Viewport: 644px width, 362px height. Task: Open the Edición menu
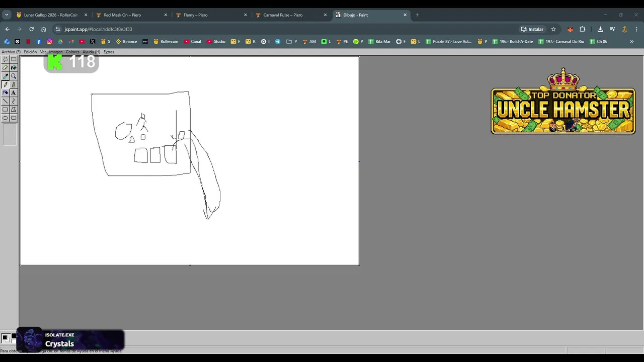pos(30,52)
